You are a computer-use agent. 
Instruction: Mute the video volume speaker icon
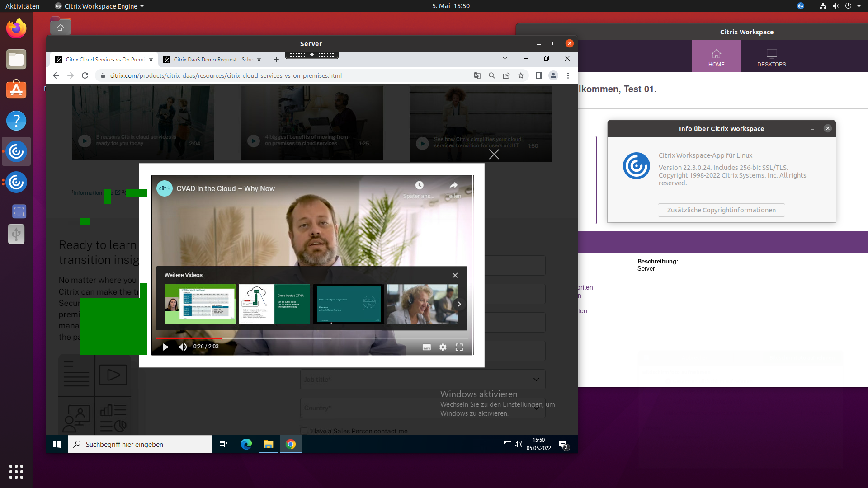point(182,347)
